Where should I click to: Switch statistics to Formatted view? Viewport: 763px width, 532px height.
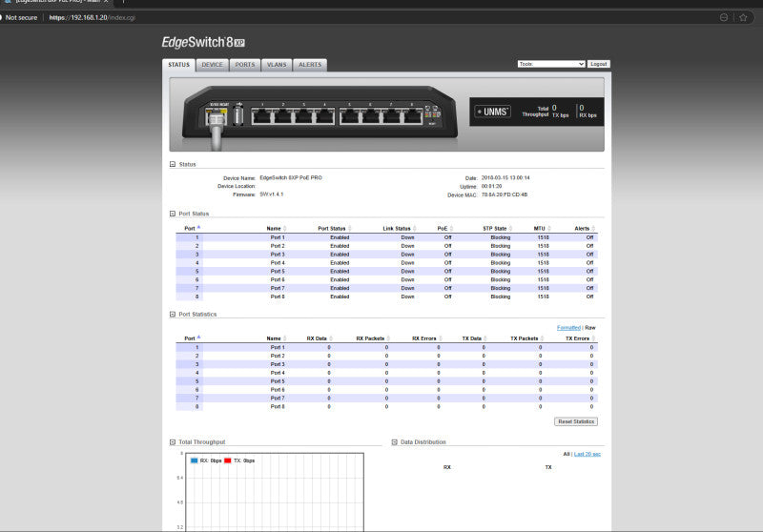(568, 328)
